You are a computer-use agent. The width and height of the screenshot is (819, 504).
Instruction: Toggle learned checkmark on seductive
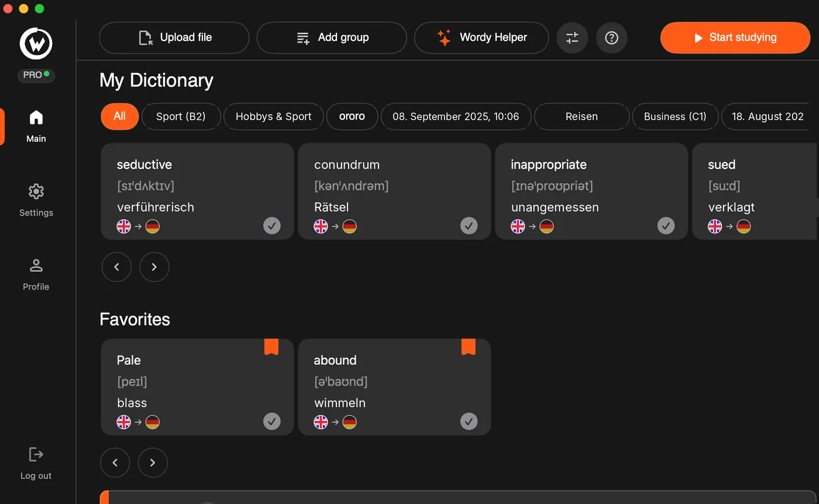(271, 226)
